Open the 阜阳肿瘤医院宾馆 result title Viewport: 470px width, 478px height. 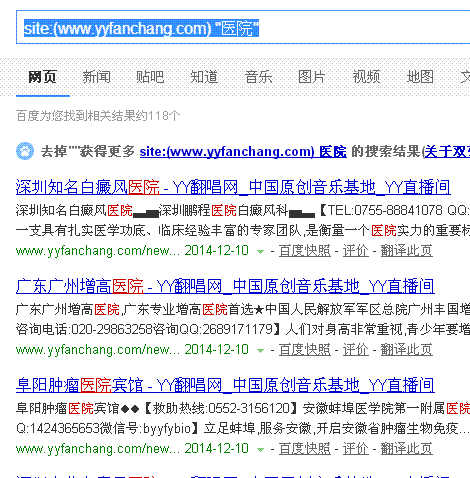(225, 385)
